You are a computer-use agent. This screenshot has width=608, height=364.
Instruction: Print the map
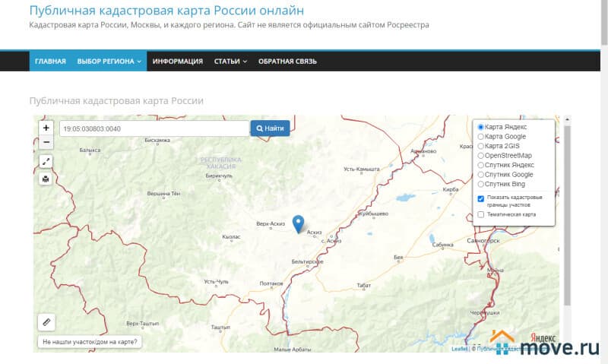(x=46, y=179)
